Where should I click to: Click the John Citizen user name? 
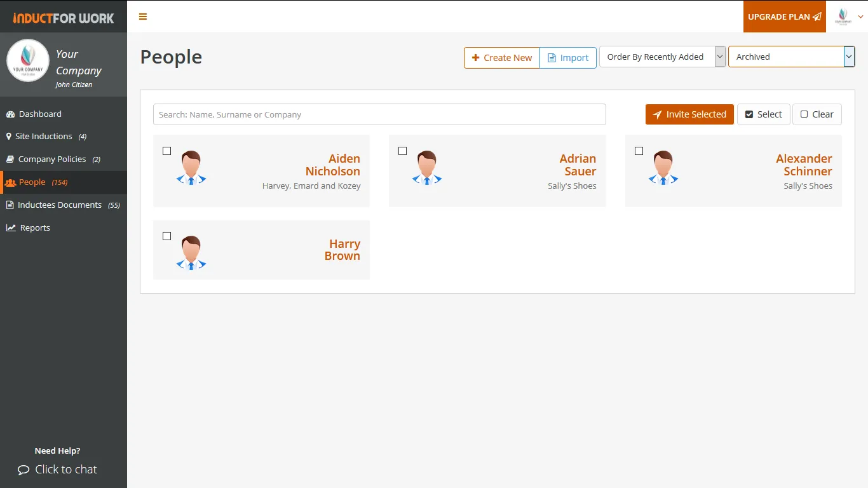74,85
